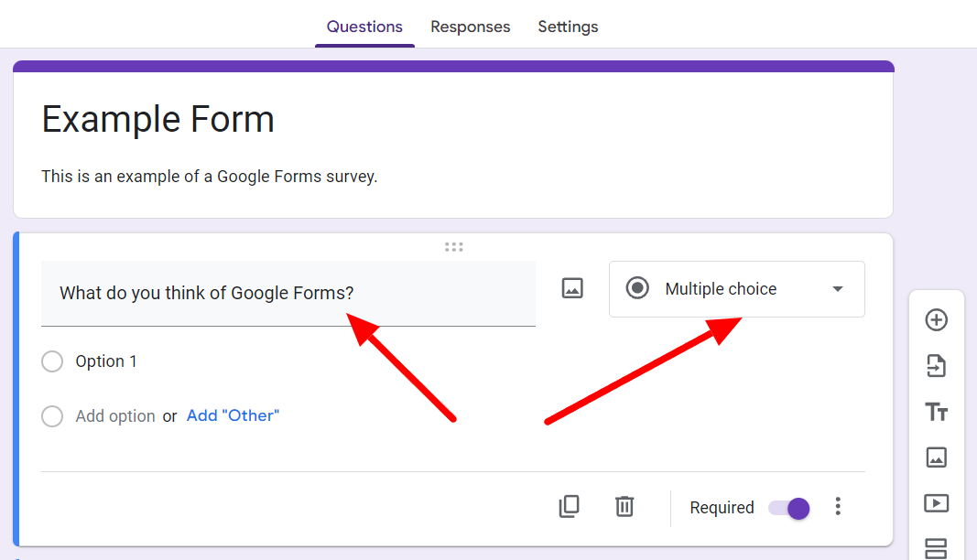Viewport: 977px width, 560px height.
Task: Click the question text field
Action: 288,293
